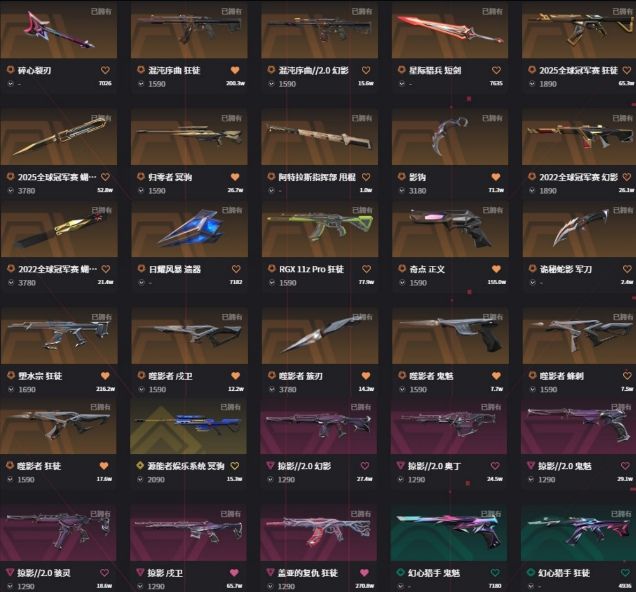Unfavorite the 混沌序曲 狂徒 skin heart
The image size is (636, 592).
(235, 70)
